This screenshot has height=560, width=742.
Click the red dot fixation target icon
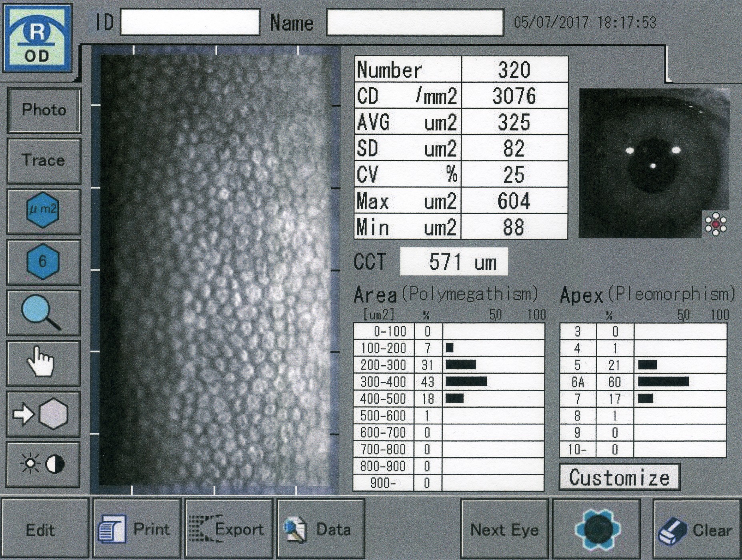click(x=715, y=224)
